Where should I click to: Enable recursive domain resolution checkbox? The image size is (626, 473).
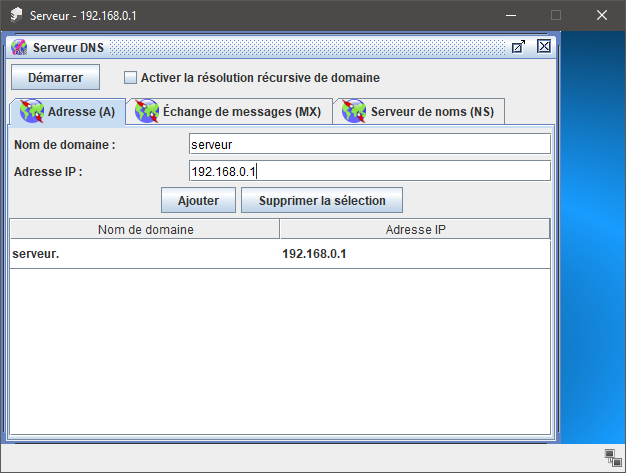pos(130,77)
